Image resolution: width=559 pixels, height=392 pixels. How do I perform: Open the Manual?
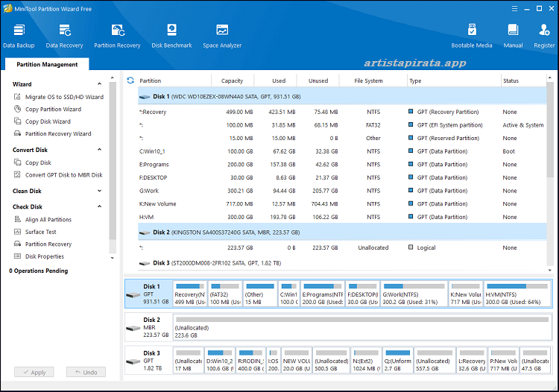[513, 36]
